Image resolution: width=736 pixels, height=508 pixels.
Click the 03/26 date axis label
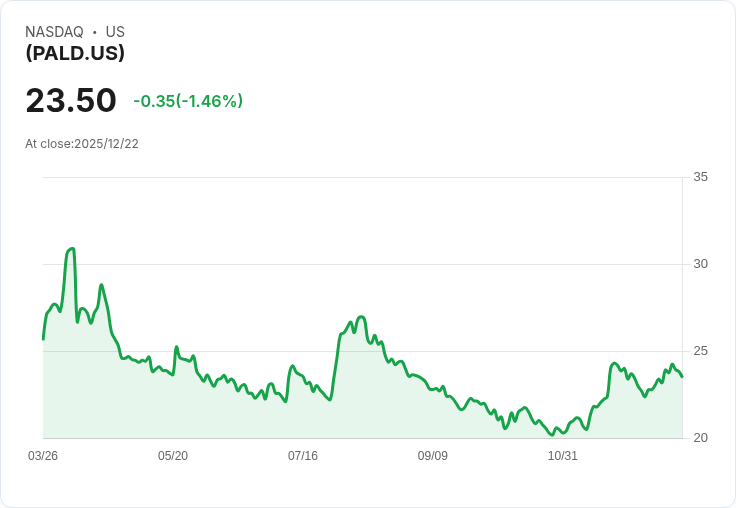43,456
